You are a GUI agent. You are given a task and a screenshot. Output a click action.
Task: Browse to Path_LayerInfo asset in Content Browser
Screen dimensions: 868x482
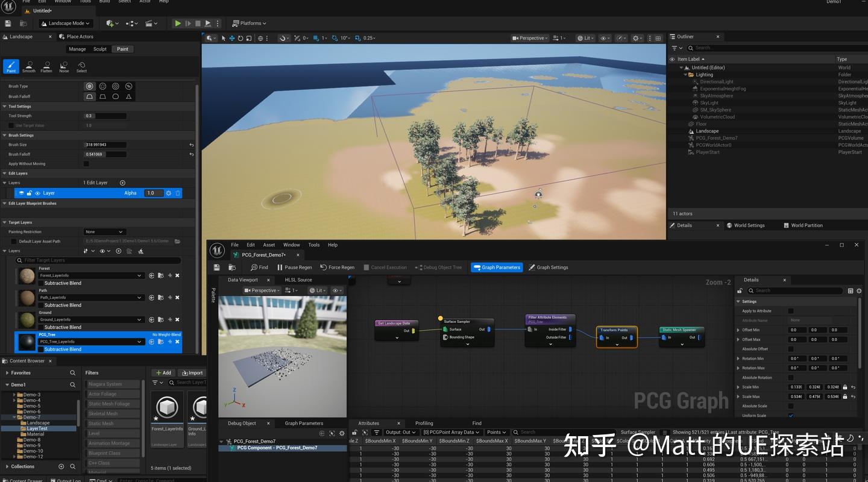point(160,298)
